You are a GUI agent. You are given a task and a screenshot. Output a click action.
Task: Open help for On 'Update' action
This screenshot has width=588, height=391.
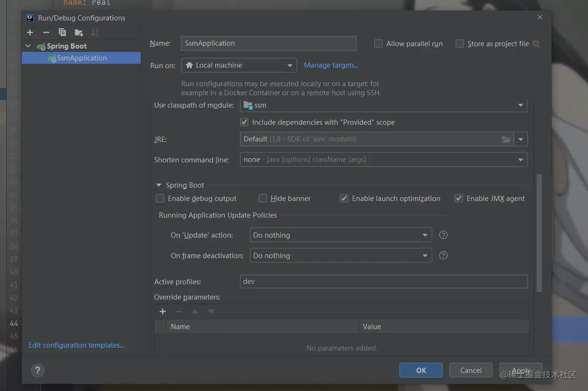443,235
